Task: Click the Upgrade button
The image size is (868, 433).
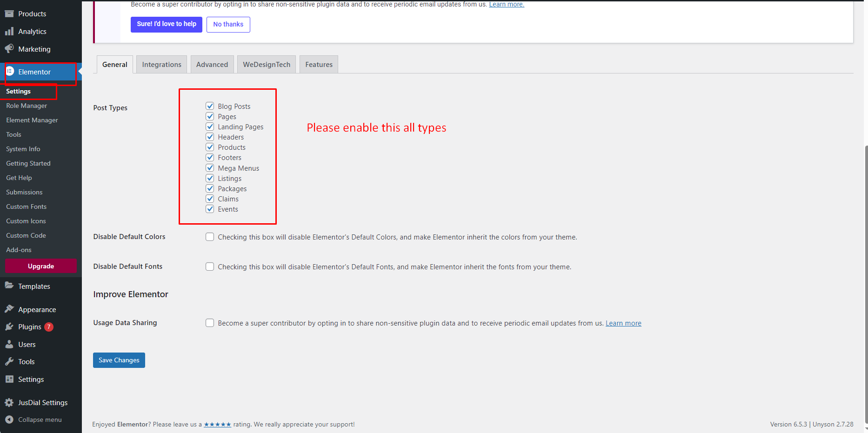Action: point(41,266)
